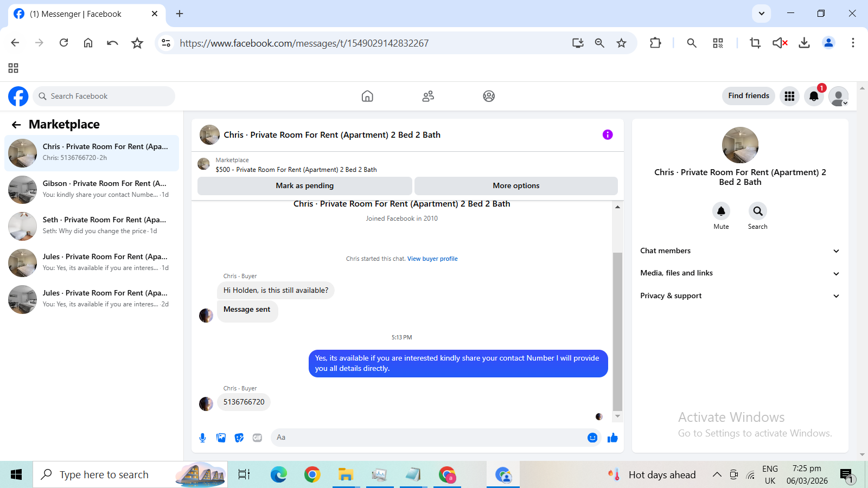The width and height of the screenshot is (868, 488).
Task: Click Find friends button
Action: click(x=749, y=96)
